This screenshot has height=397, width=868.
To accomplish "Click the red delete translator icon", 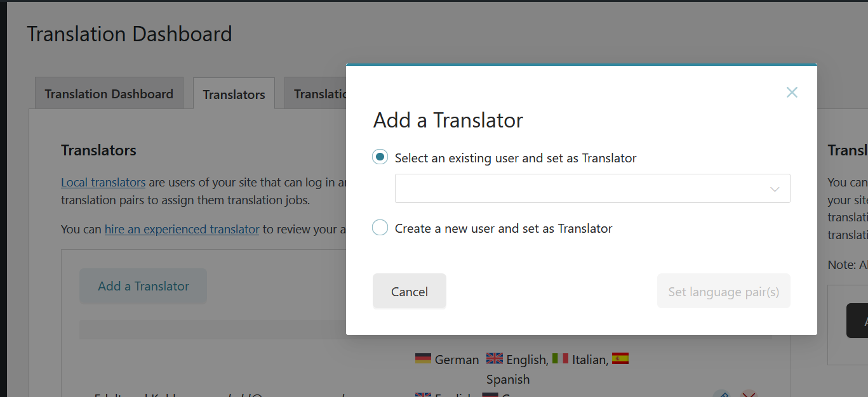I will click(749, 394).
